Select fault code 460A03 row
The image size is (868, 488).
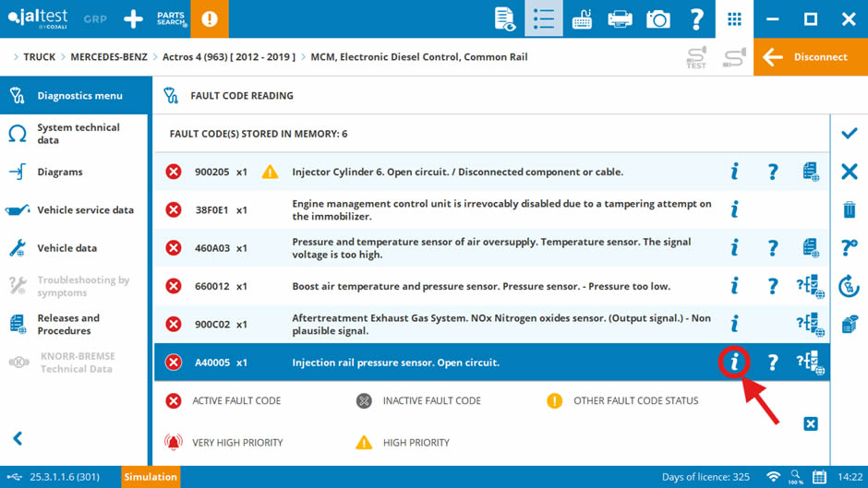coord(491,248)
